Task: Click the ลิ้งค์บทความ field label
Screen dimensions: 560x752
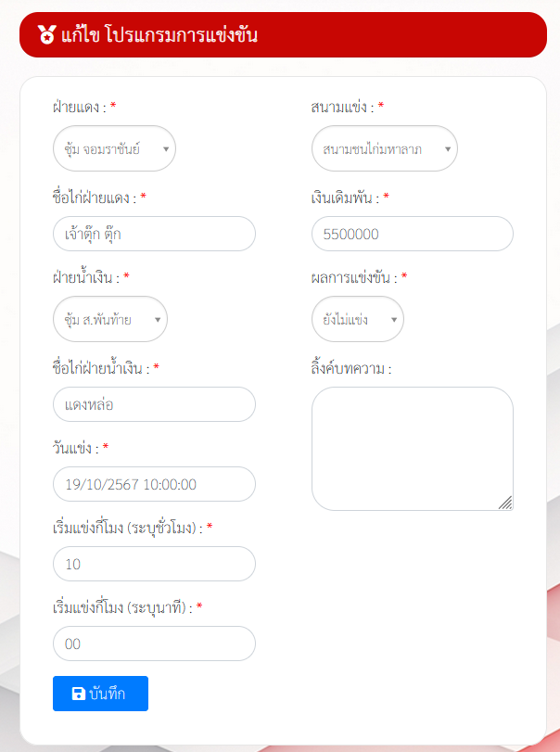Action: click(351, 369)
